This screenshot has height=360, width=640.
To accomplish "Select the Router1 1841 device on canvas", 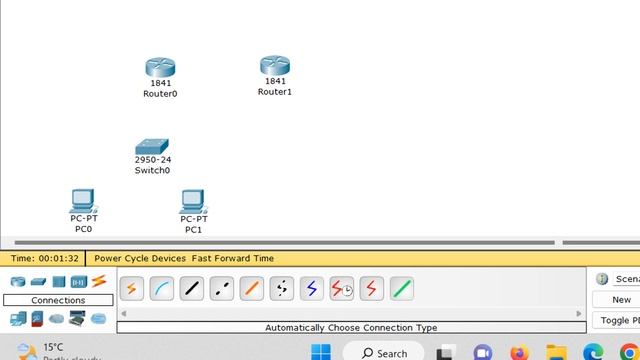I will pyautogui.click(x=275, y=66).
